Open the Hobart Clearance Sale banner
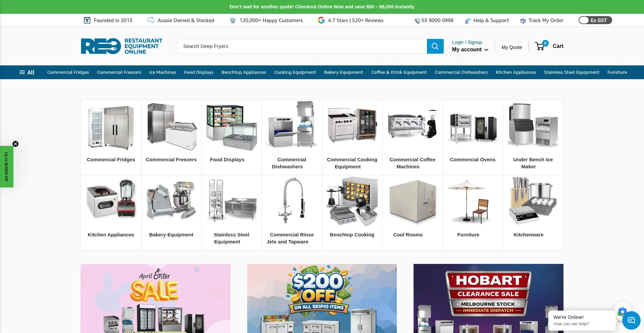This screenshot has height=333, width=644. click(488, 298)
